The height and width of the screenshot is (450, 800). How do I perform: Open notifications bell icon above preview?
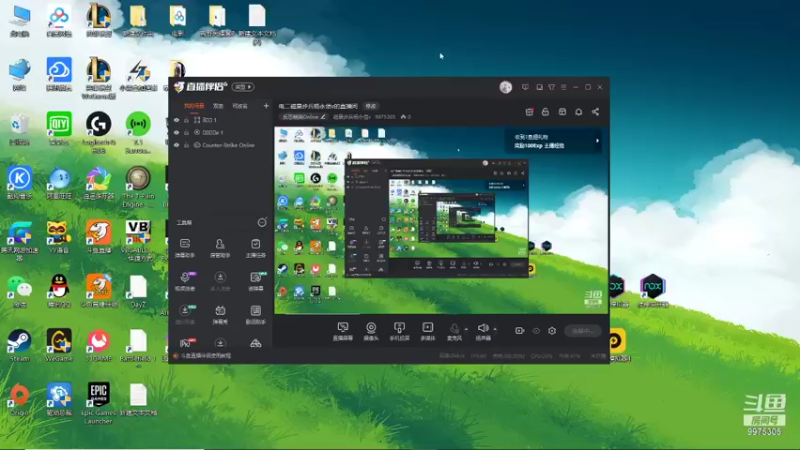[x=579, y=112]
